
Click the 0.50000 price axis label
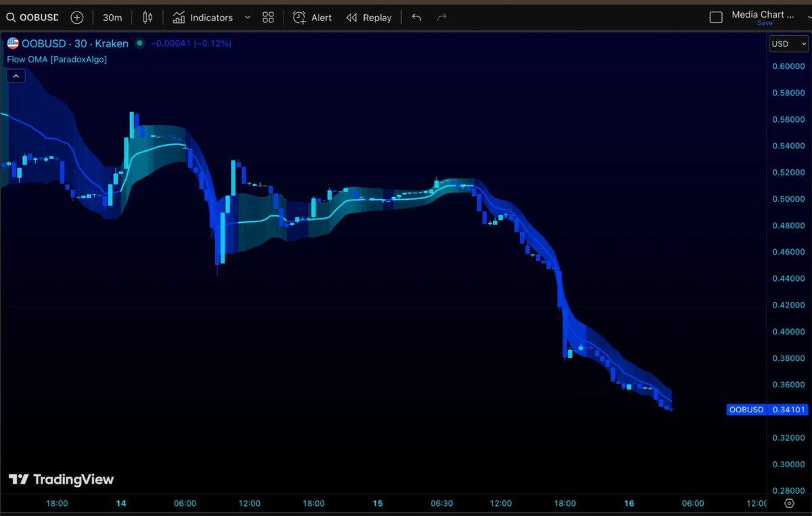788,199
